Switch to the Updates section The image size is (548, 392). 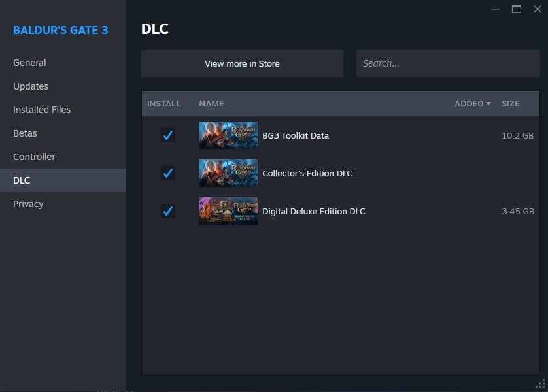(30, 86)
